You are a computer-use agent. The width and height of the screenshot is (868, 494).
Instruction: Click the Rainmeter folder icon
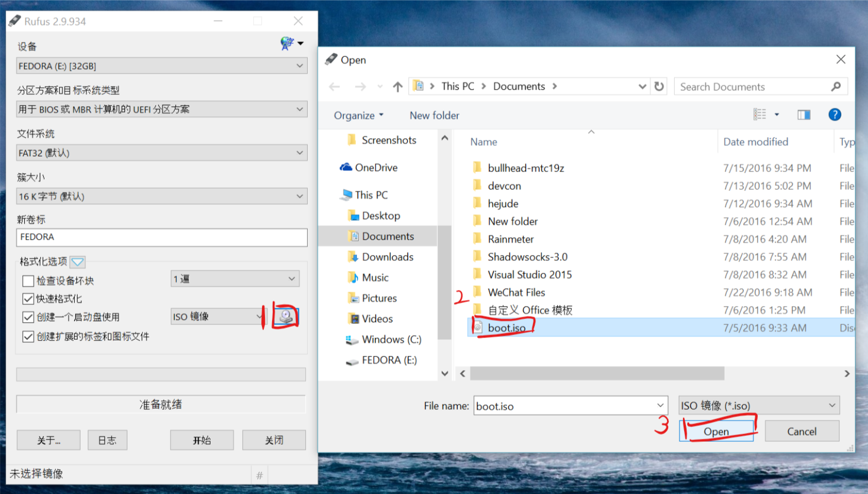coord(477,238)
